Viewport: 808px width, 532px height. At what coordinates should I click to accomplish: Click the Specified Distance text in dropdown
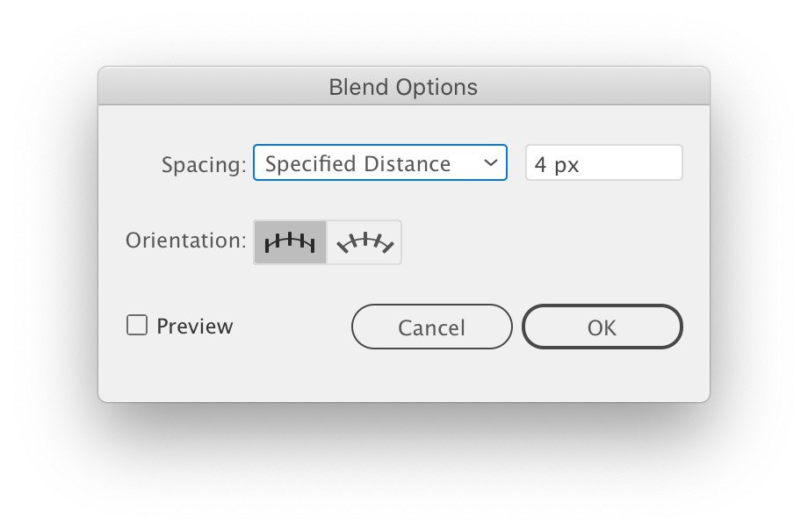coord(357,164)
